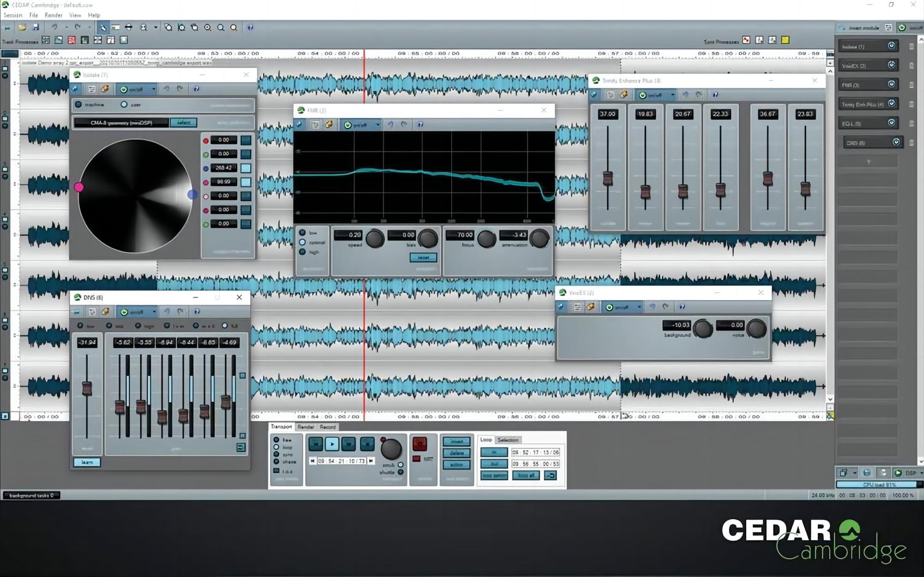Click the first Track Processes icon
This screenshot has height=577, width=924.
tap(46, 40)
